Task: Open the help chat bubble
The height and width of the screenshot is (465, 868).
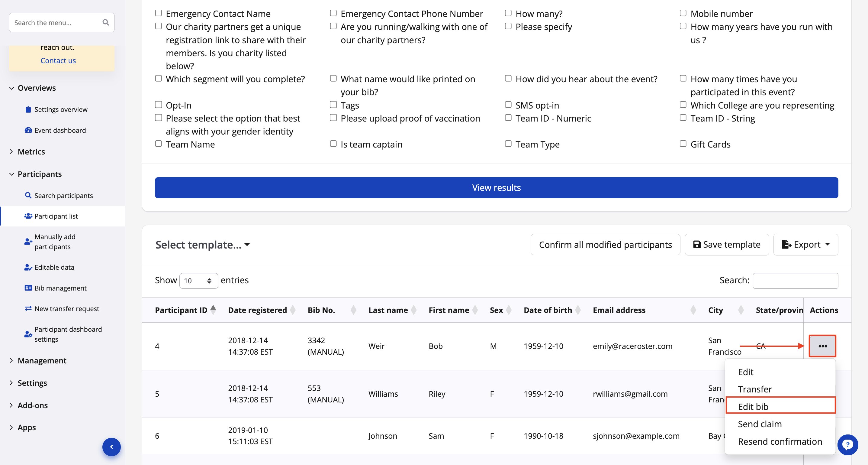Action: pyautogui.click(x=848, y=445)
